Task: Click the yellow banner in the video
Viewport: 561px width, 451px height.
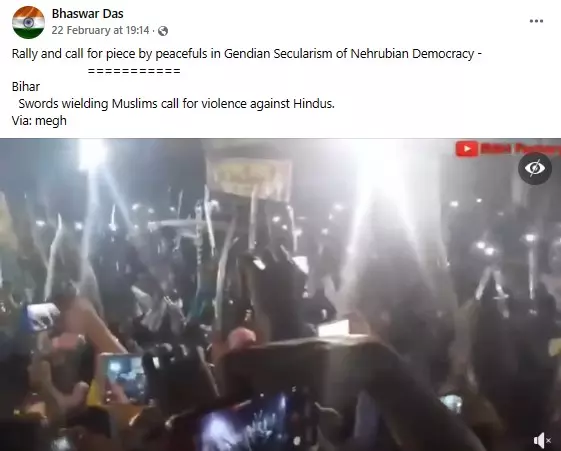Action: click(x=249, y=178)
